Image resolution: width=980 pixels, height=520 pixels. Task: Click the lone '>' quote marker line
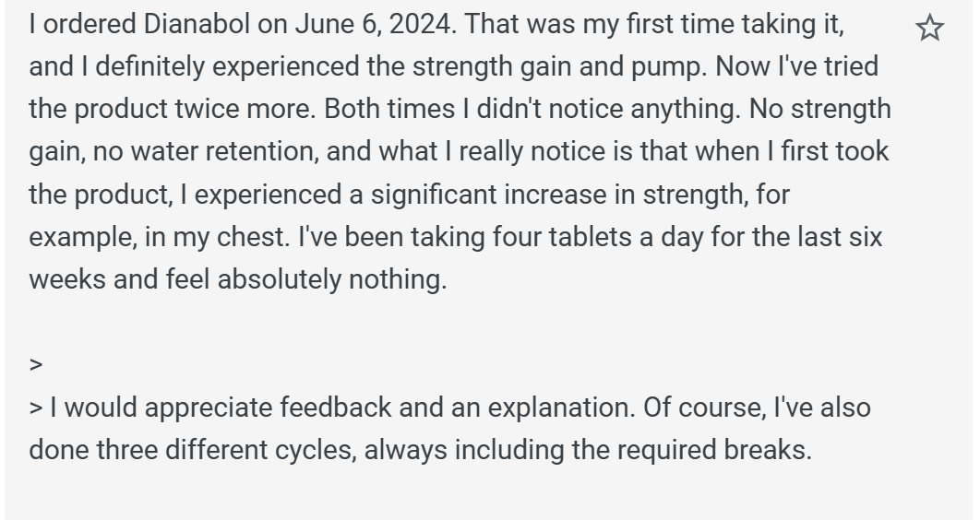36,364
